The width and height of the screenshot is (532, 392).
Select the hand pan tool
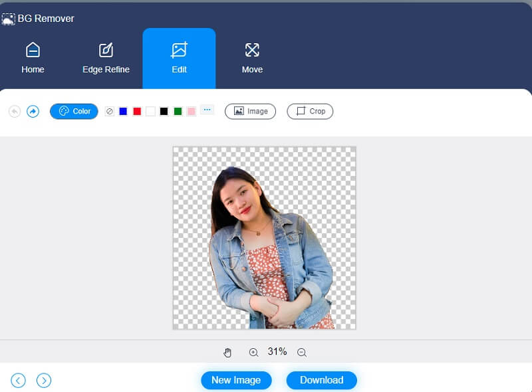tap(228, 352)
